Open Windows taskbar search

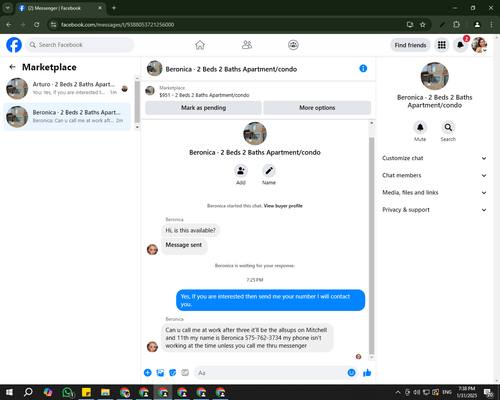point(28,392)
